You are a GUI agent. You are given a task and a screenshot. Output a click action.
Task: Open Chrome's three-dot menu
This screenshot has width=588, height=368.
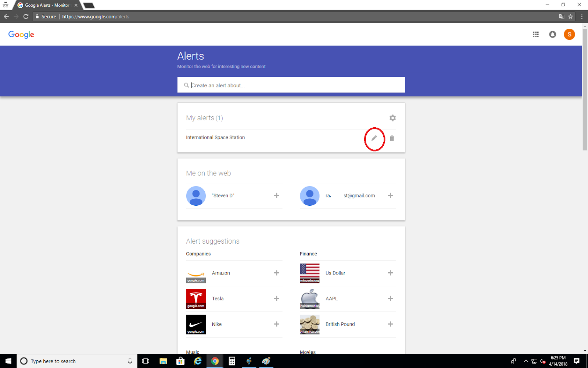click(582, 17)
